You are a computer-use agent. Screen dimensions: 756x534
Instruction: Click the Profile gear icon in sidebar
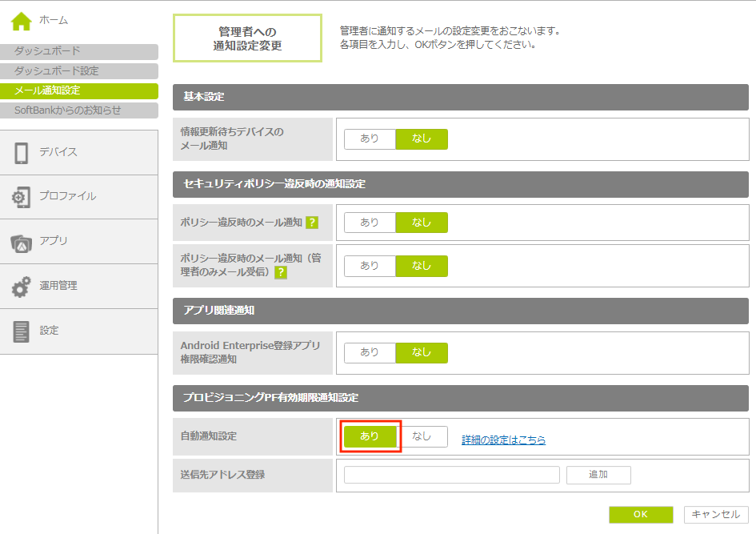tap(22, 197)
